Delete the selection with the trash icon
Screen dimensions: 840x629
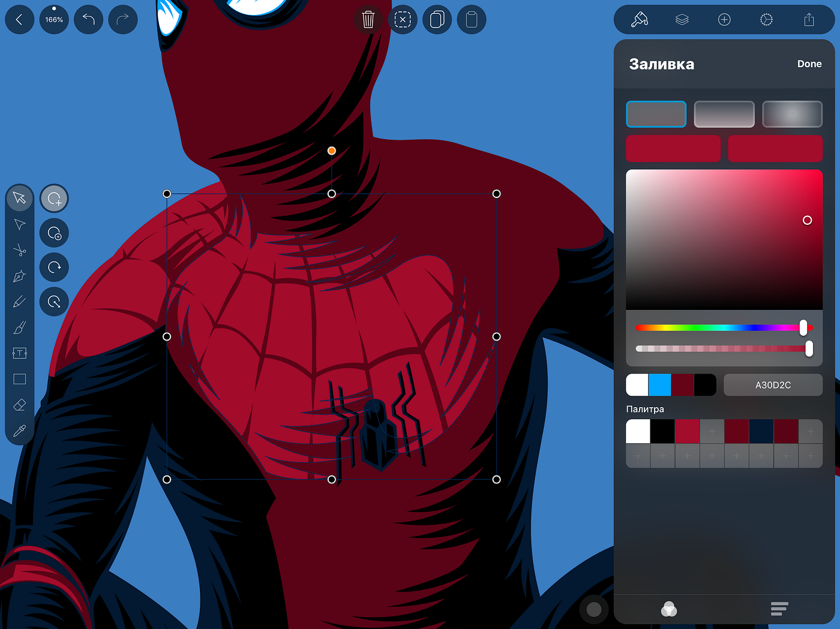(368, 20)
